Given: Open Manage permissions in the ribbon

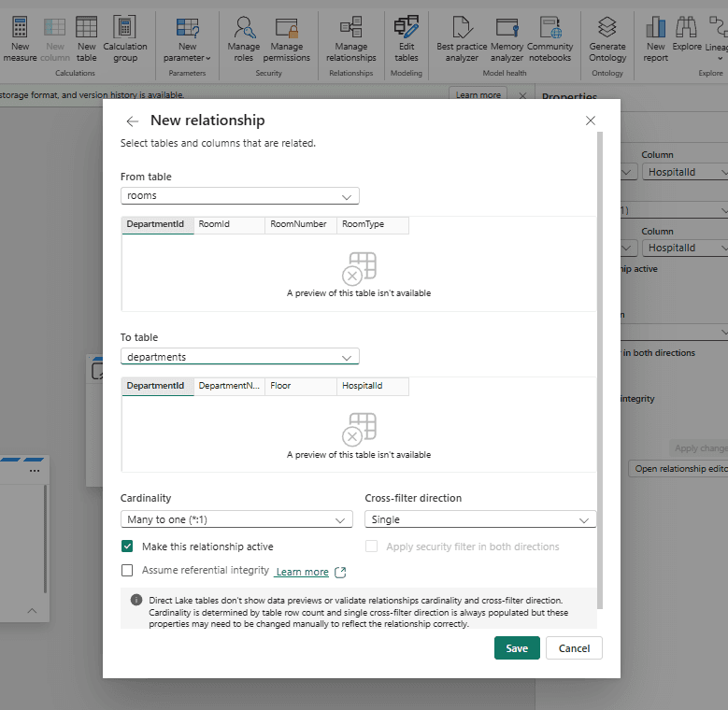Looking at the screenshot, I should (x=287, y=39).
